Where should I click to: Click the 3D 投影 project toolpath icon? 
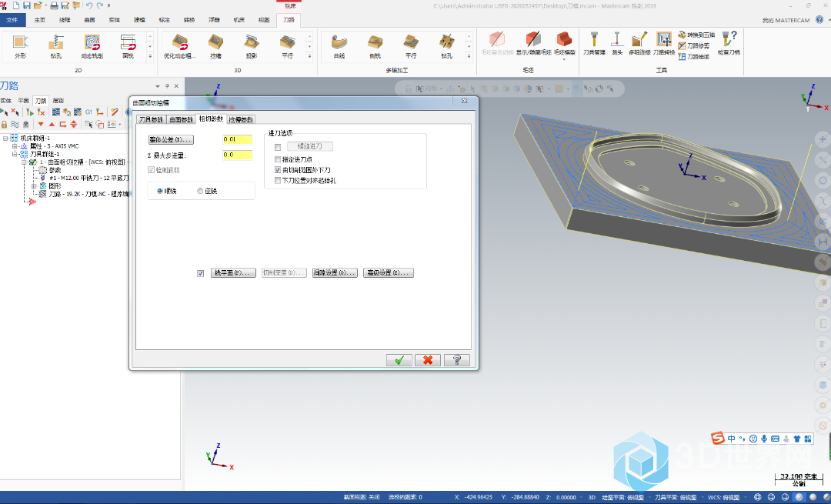[251, 46]
